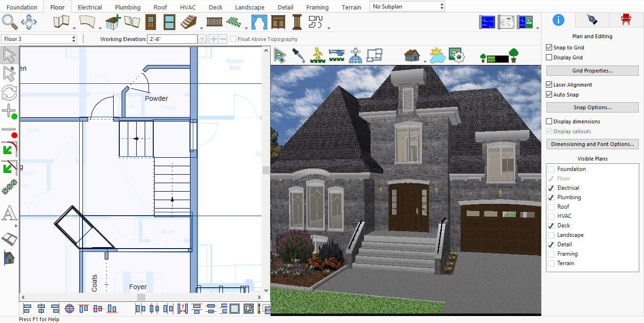This screenshot has width=644, height=323.
Task: Activate the helicopter fly-around view icon
Action: (337, 55)
